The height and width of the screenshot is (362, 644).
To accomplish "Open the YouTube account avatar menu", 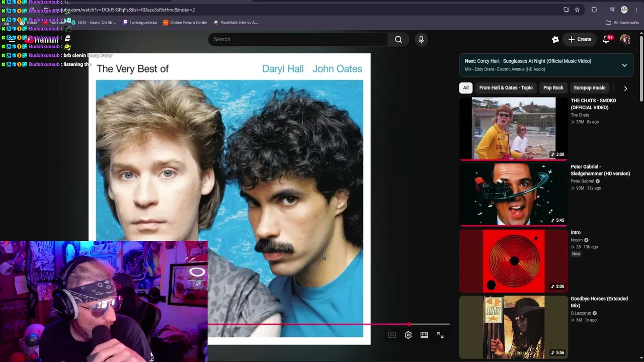I will tap(625, 39).
